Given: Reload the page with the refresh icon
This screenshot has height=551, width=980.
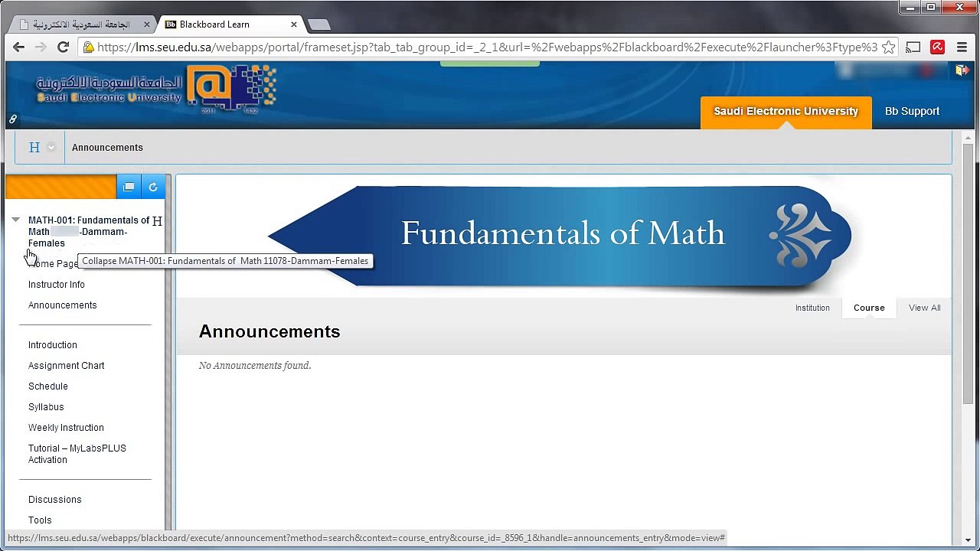Looking at the screenshot, I should point(64,47).
